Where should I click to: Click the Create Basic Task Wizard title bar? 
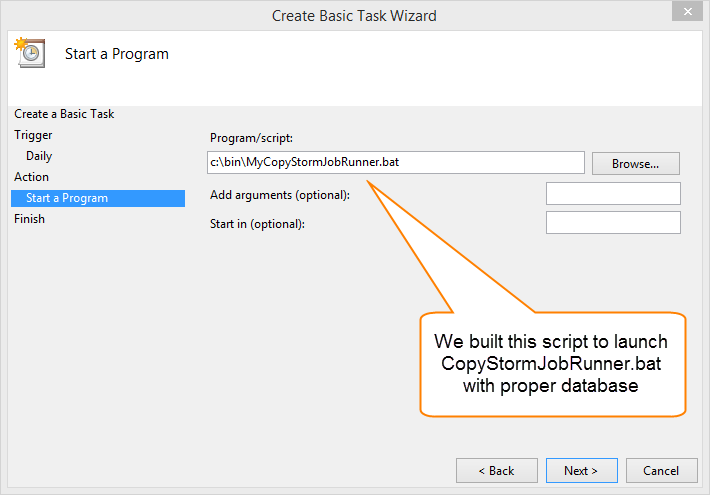[354, 15]
